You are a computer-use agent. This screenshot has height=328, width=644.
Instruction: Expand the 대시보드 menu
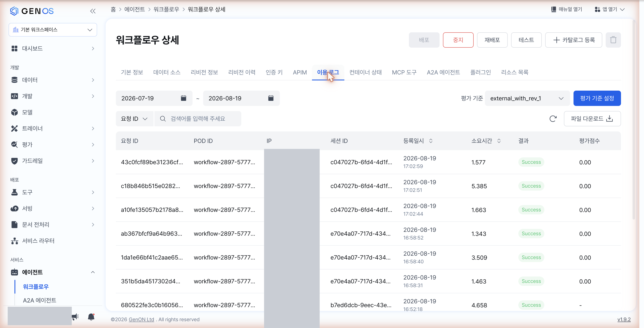coord(53,48)
